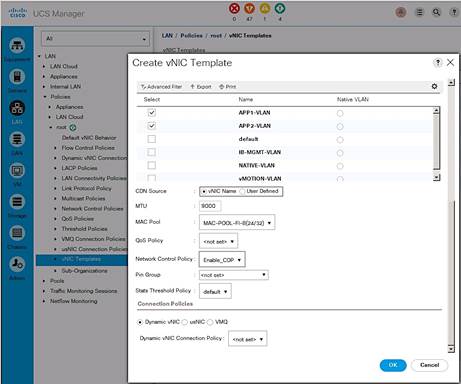Set APP1-VLAN as native VLAN radio
Viewport: 461px width, 384px height.
340,113
